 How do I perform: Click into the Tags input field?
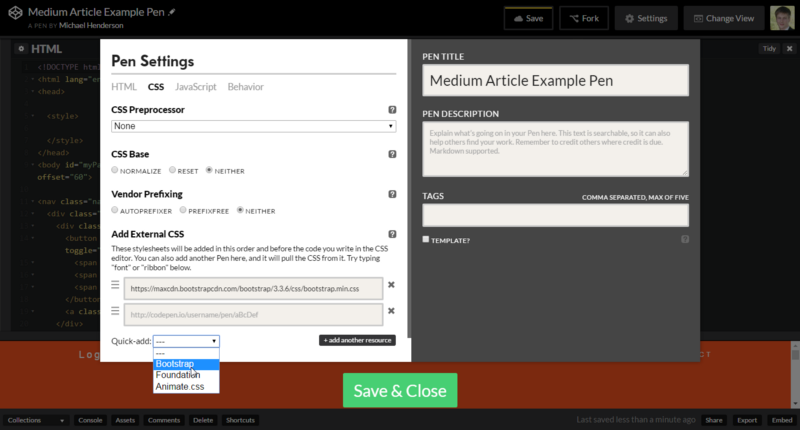555,215
